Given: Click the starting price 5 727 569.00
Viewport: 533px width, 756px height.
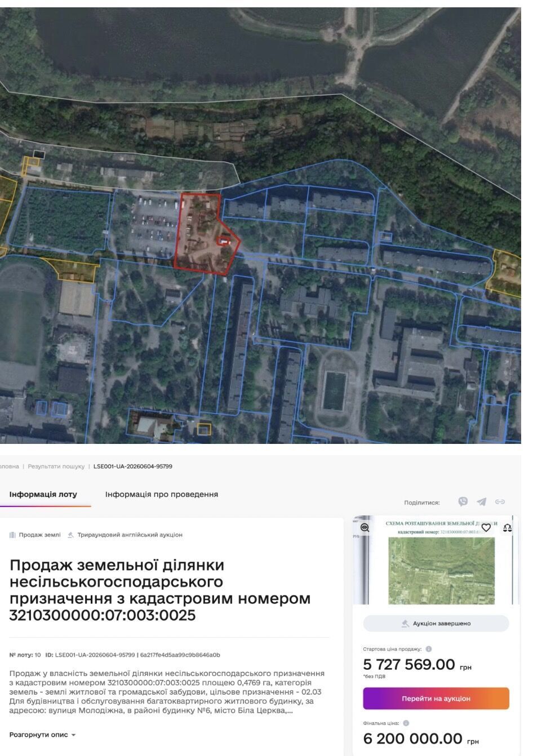Looking at the screenshot, I should [x=409, y=665].
